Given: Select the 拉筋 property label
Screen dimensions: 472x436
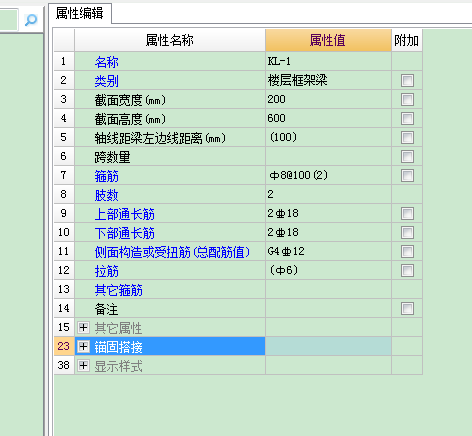Looking at the screenshot, I should click(x=107, y=271).
